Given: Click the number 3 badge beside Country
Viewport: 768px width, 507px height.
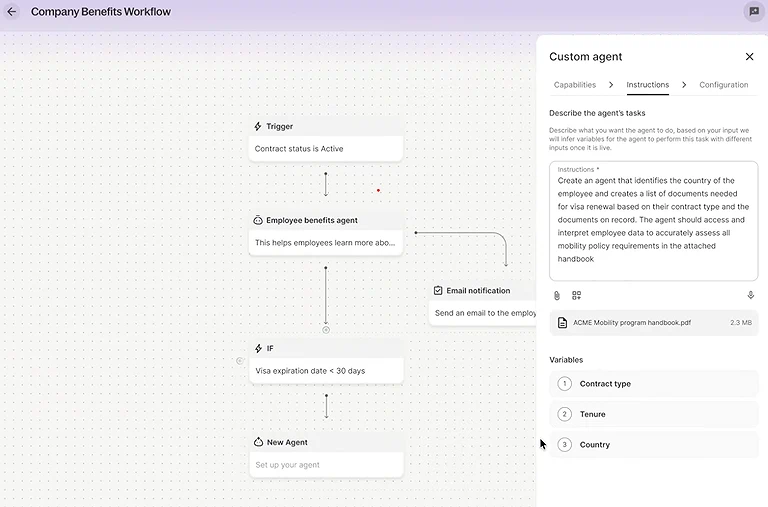Looking at the screenshot, I should 564,444.
